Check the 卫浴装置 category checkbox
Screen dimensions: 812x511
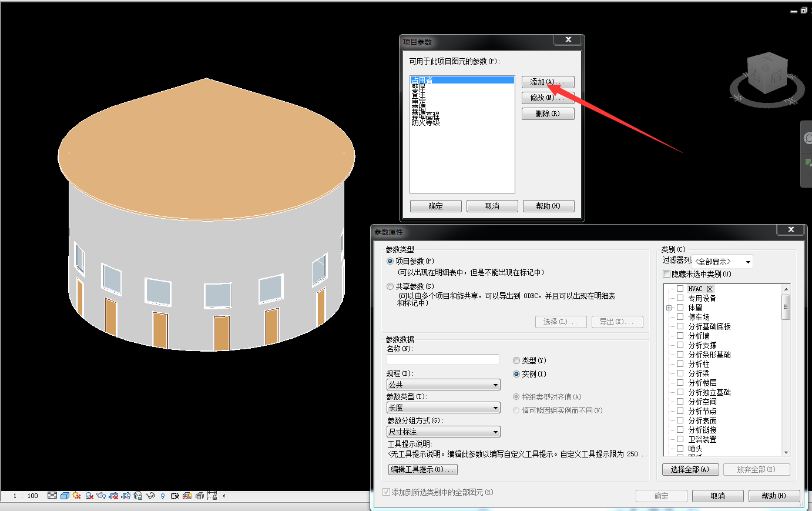coord(680,439)
